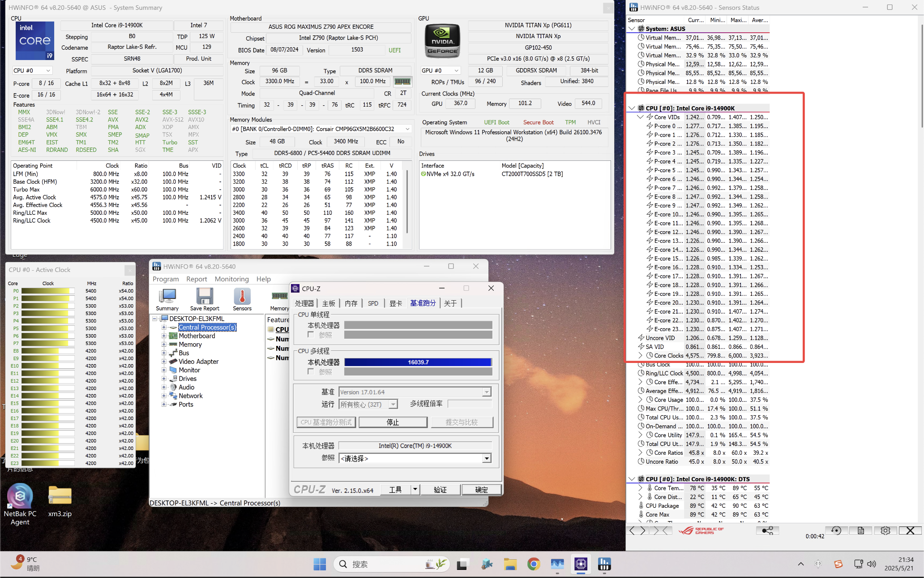Open the Help menu in HWiNFO
Image resolution: width=924 pixels, height=578 pixels.
pyautogui.click(x=263, y=279)
